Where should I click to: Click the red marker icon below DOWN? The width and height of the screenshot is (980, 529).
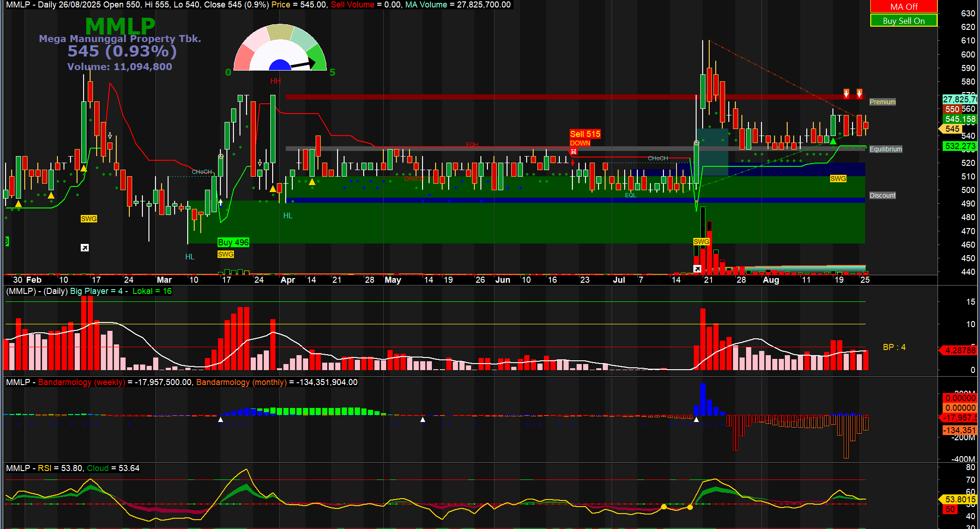click(574, 151)
